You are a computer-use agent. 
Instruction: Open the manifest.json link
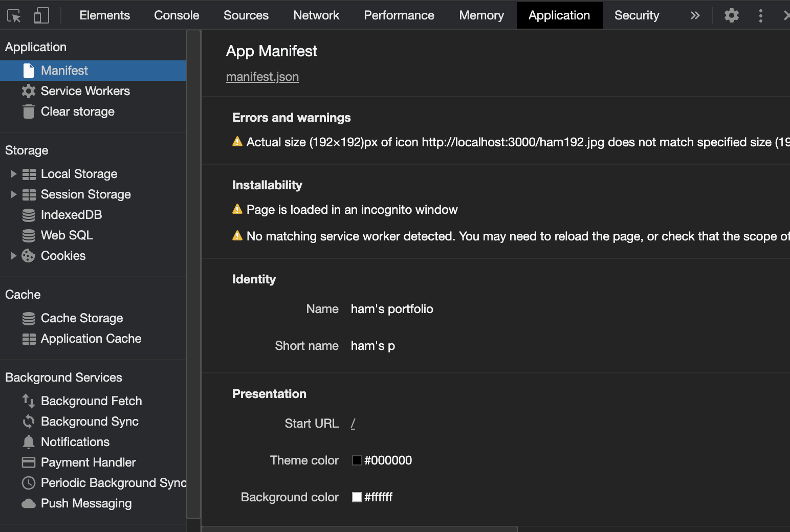click(262, 77)
